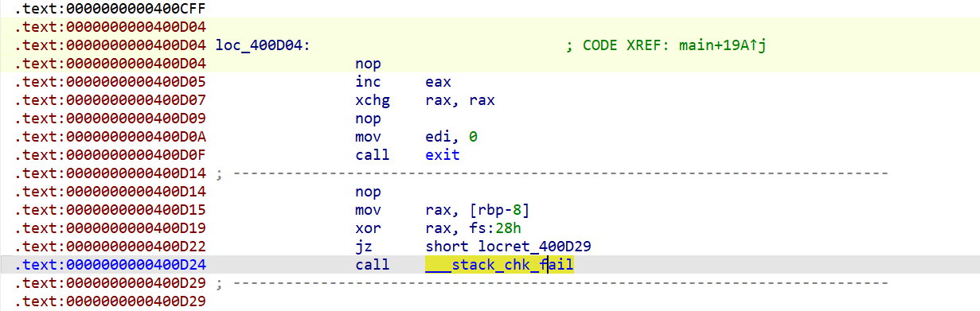Select the nop at address 400D09
Screen dimensions: 980x311
368,119
